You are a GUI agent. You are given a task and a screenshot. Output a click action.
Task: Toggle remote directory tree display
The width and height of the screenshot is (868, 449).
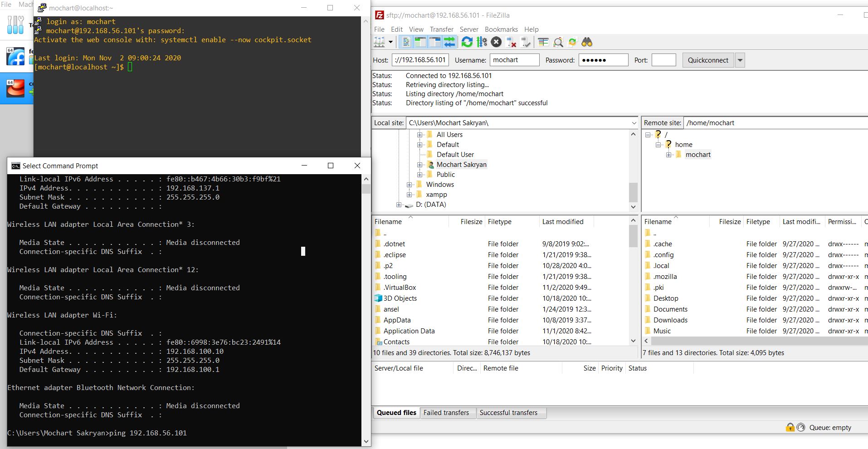[x=435, y=42]
